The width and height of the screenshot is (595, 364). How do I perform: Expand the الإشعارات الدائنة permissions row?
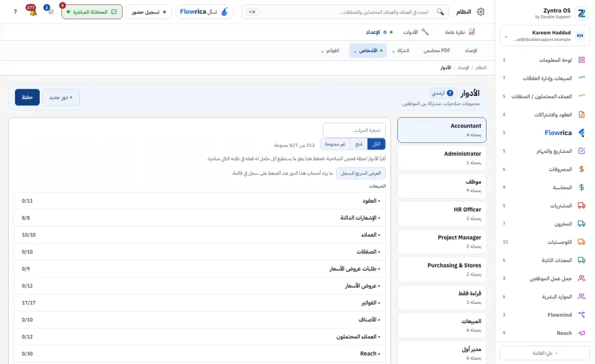(x=200, y=218)
